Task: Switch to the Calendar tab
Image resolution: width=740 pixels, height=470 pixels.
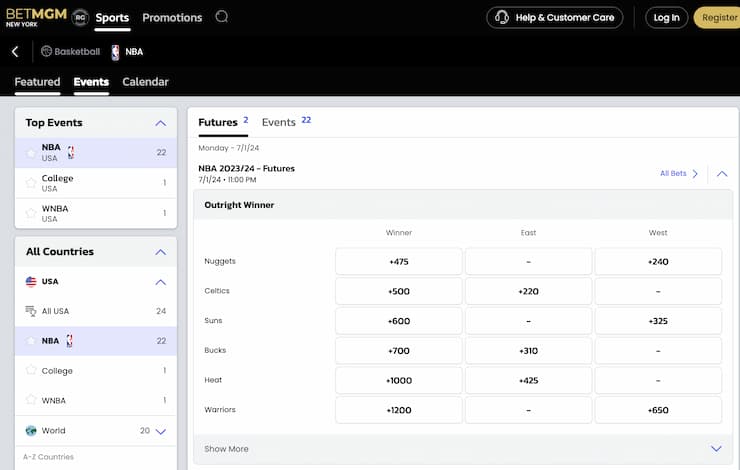Action: point(145,82)
